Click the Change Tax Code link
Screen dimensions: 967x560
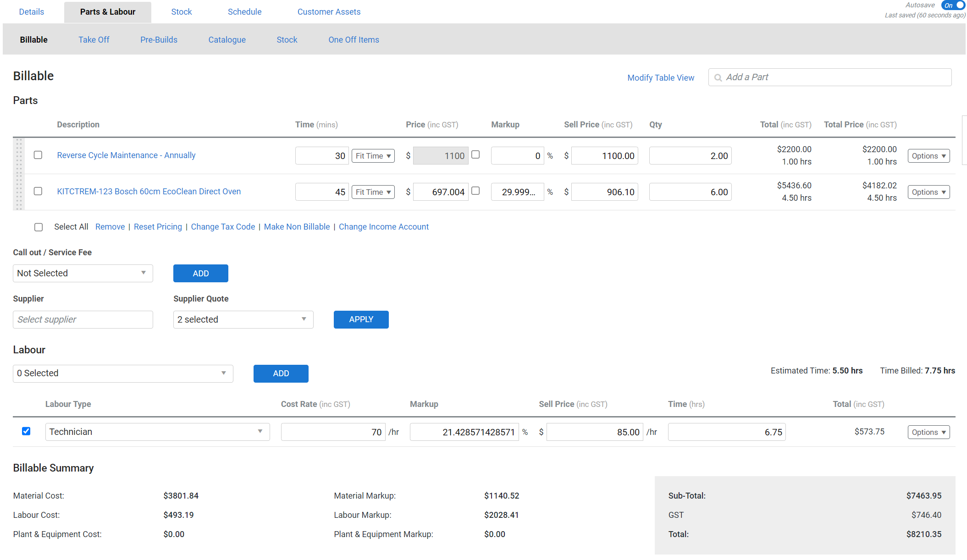[223, 227]
